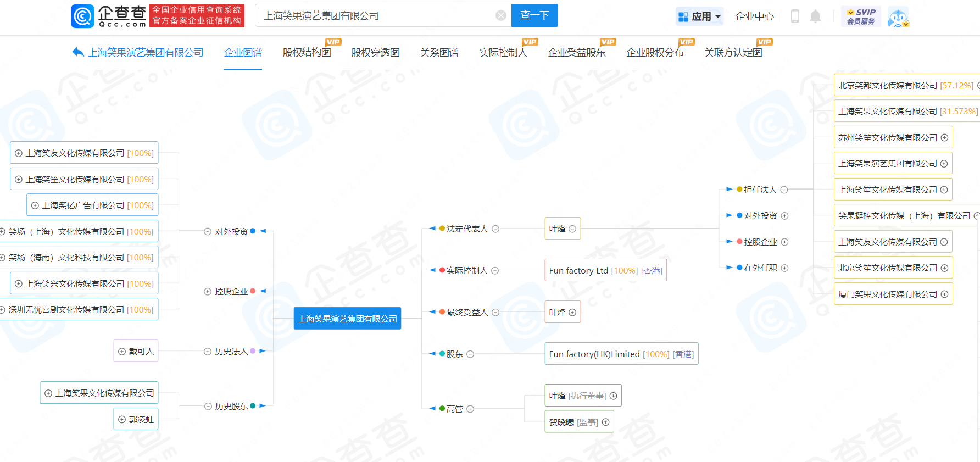Image resolution: width=980 pixels, height=462 pixels.
Task: Expand 厦门笑果文化传媒有限公司 node
Action: [945, 294]
